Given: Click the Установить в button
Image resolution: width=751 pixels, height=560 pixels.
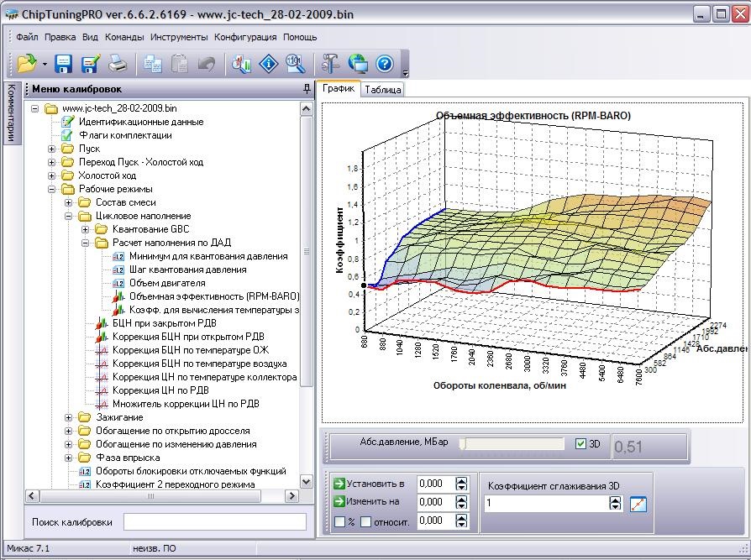Looking at the screenshot, I should click(370, 484).
